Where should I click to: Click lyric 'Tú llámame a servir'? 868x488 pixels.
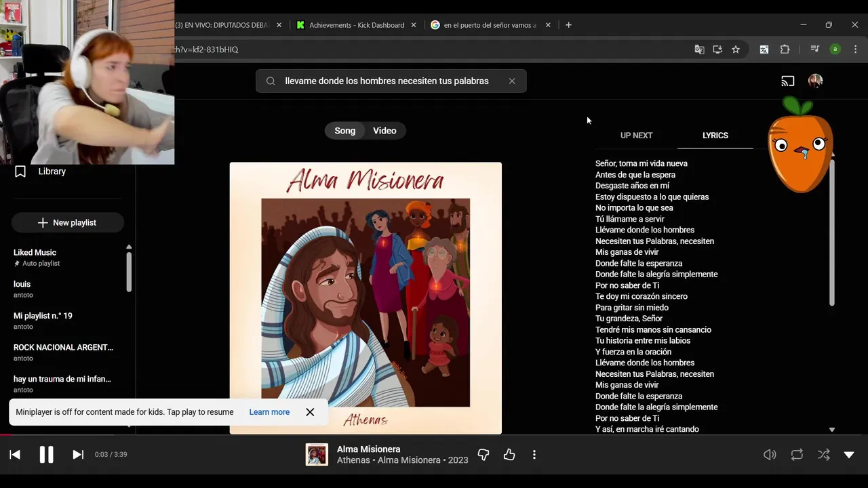[630, 219]
